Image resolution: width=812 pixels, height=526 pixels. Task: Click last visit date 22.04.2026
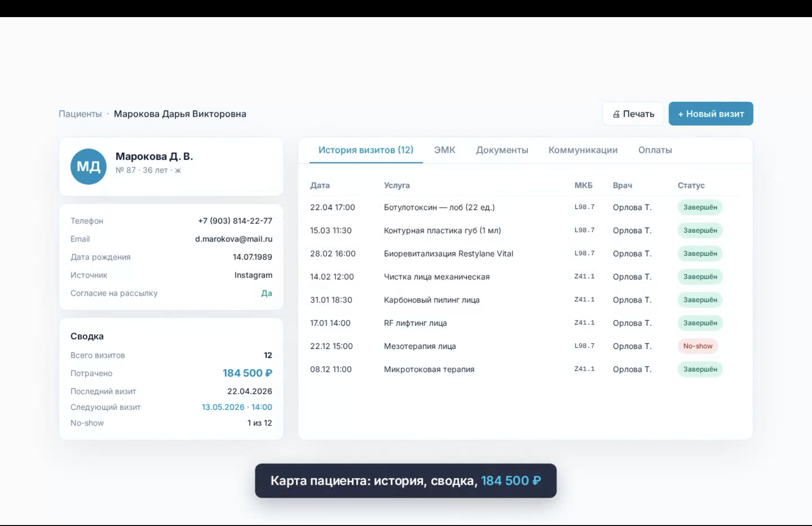click(250, 391)
